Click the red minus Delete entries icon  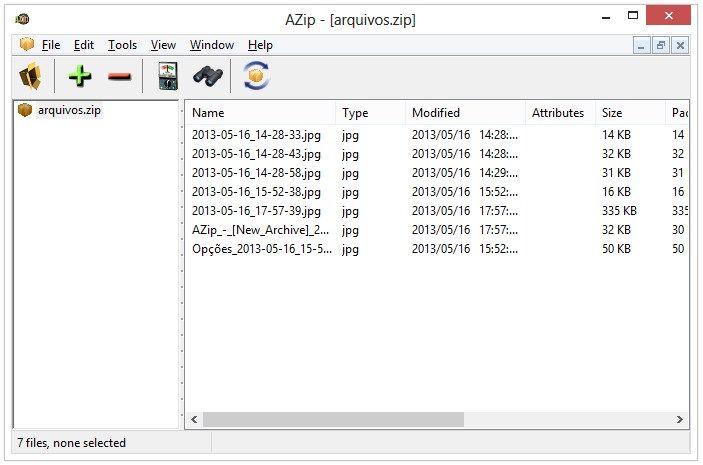coord(119,77)
